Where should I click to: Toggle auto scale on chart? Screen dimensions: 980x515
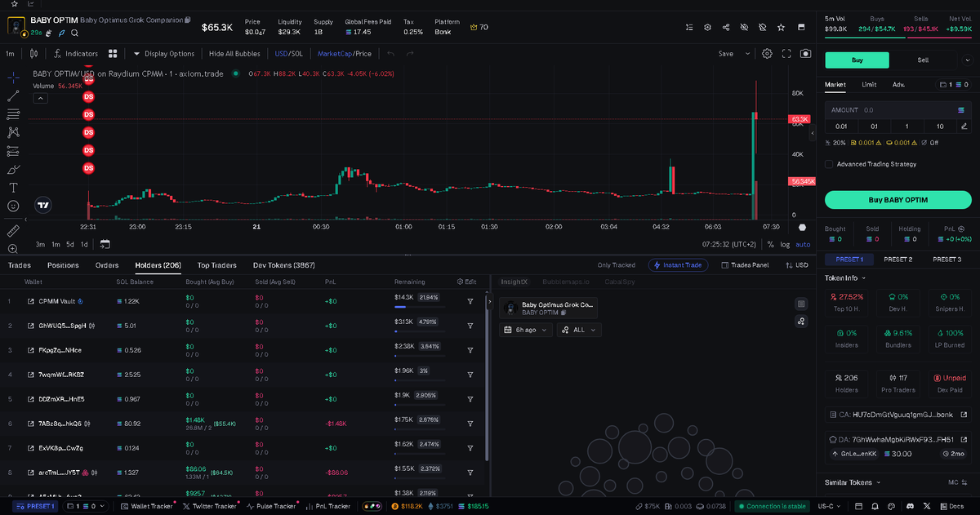(803, 244)
